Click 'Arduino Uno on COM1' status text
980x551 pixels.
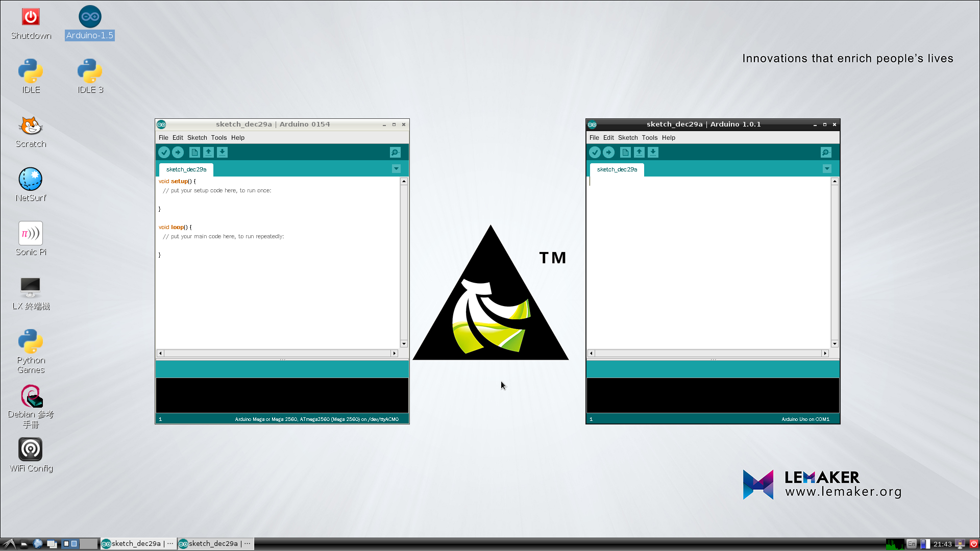click(x=805, y=419)
